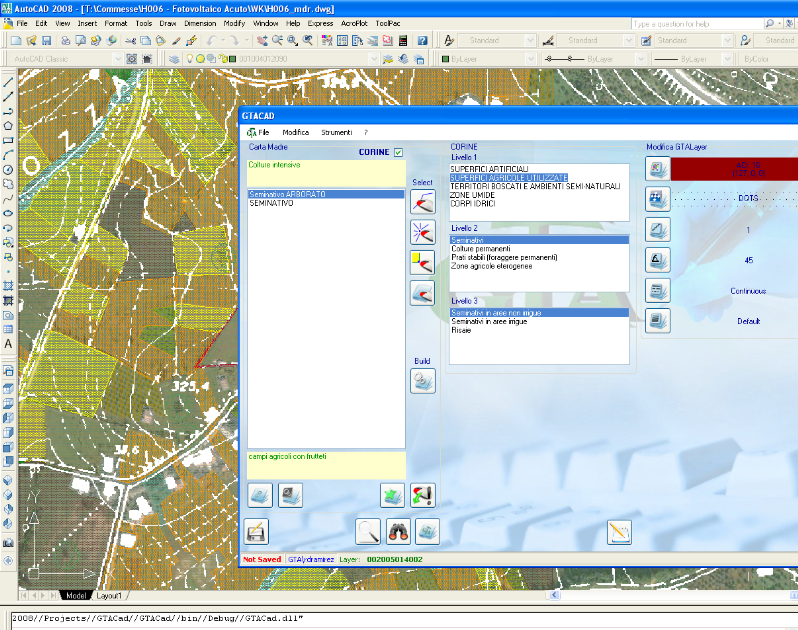Open the AutoCAD Classic workspace dropdown

pos(118,59)
